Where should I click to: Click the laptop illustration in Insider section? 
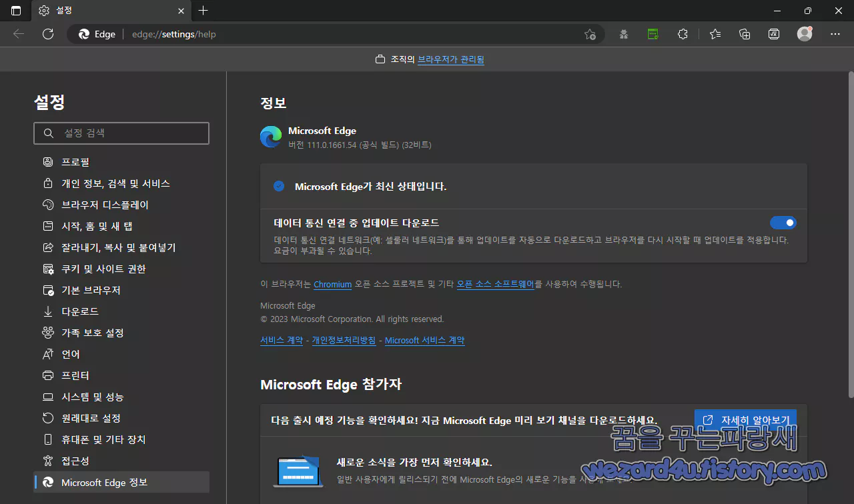click(298, 471)
